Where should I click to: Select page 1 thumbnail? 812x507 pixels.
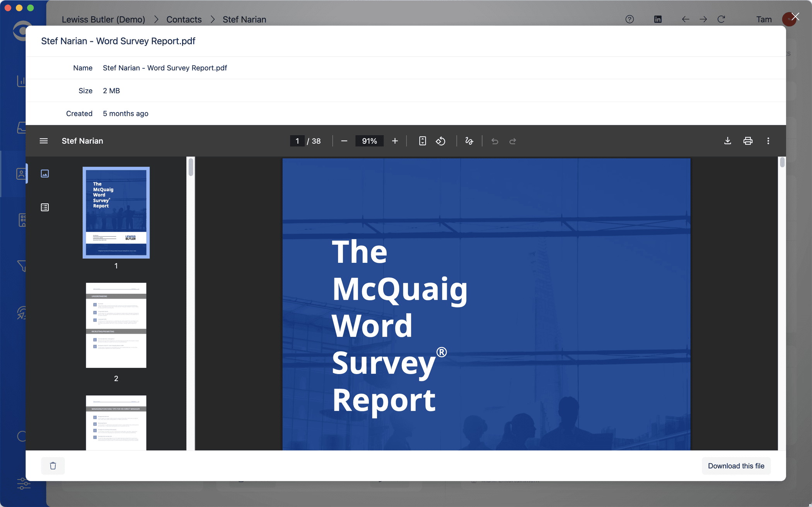coord(116,213)
